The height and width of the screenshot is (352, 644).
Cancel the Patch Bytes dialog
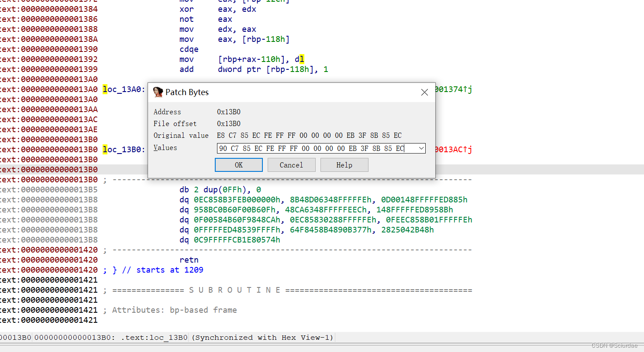291,165
